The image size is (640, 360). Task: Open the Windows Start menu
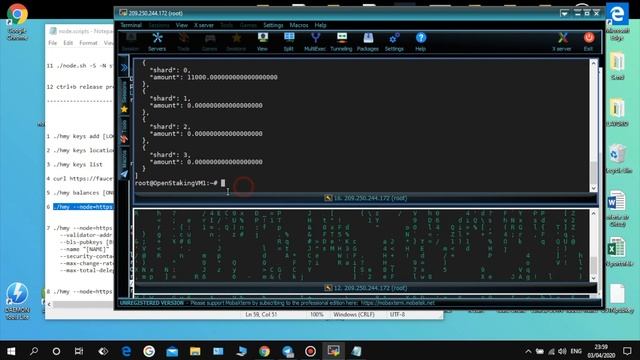coord(11,351)
